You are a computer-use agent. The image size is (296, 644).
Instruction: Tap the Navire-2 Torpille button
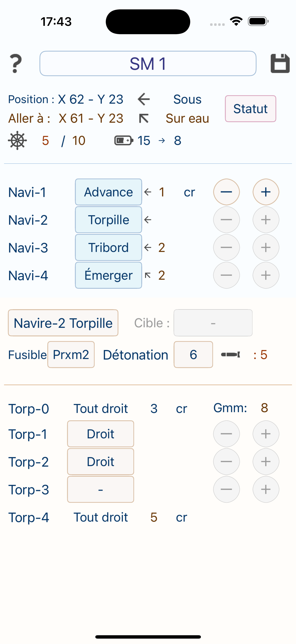pyautogui.click(x=63, y=323)
